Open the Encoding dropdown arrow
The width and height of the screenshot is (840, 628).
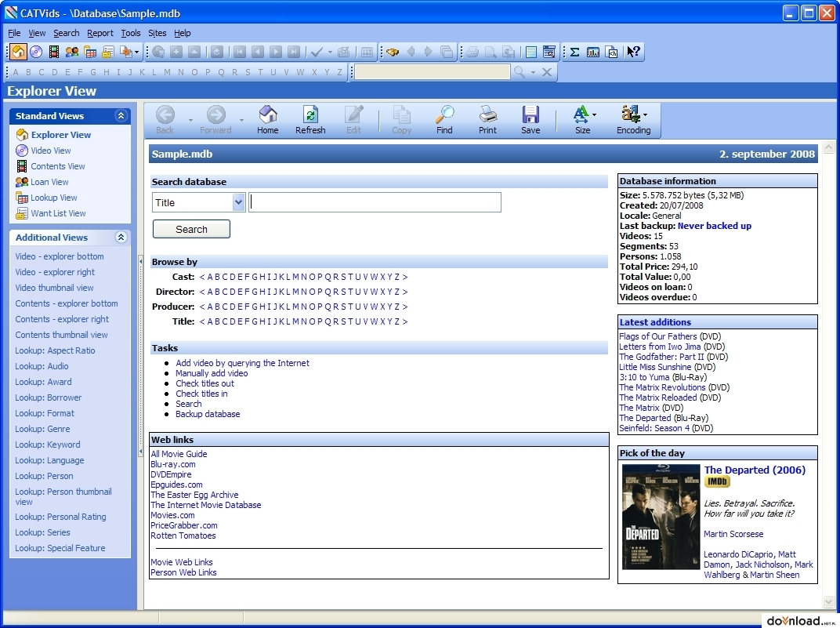(x=645, y=114)
